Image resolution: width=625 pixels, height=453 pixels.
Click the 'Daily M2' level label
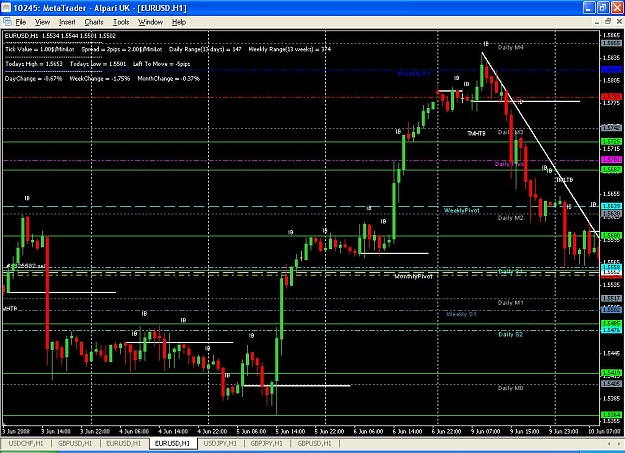pos(511,218)
